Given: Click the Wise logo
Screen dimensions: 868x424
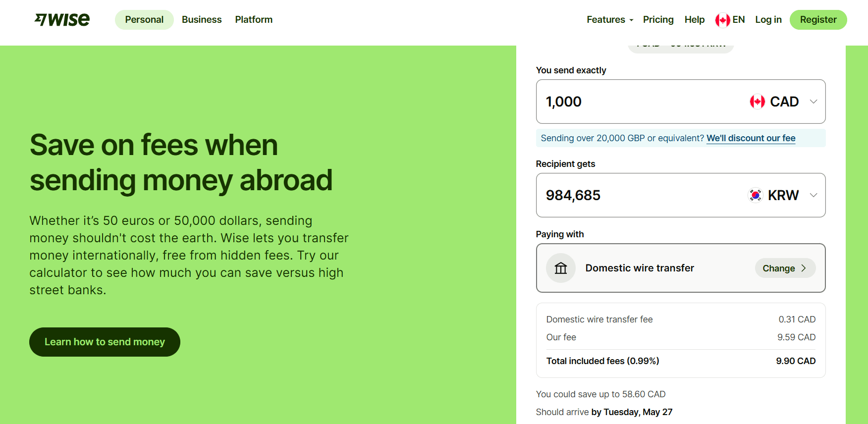Looking at the screenshot, I should click(62, 19).
